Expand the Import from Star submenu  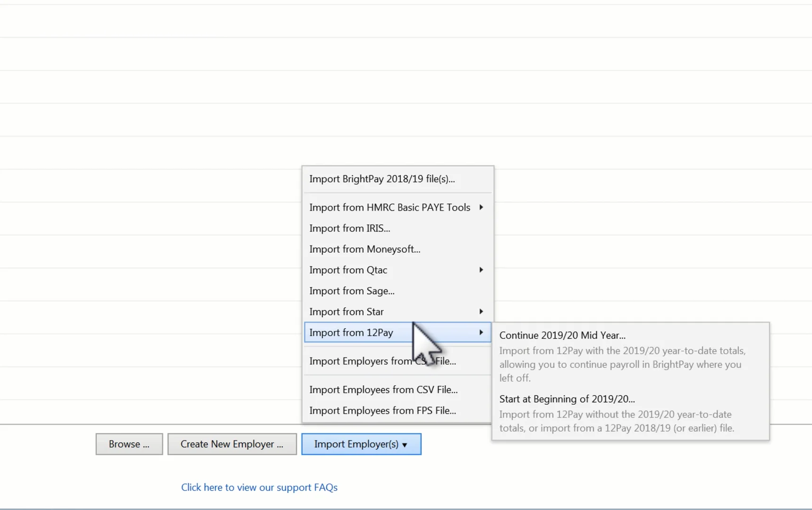click(398, 312)
